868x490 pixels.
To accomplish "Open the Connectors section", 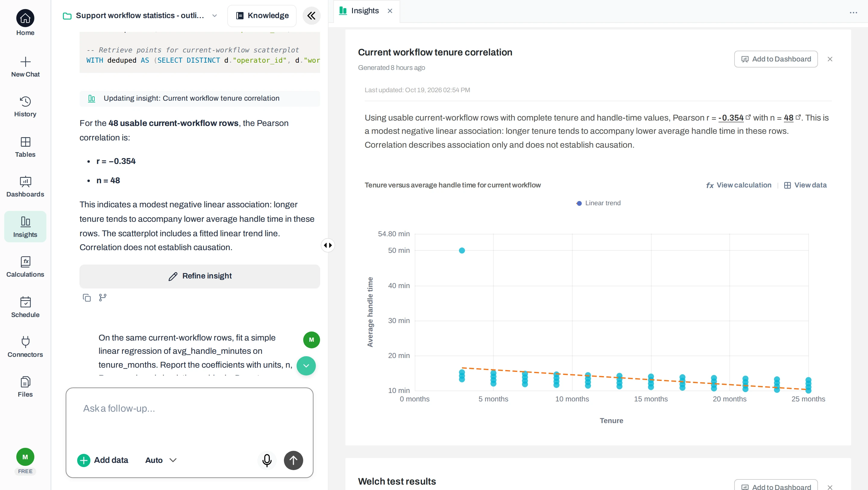I will (25, 347).
